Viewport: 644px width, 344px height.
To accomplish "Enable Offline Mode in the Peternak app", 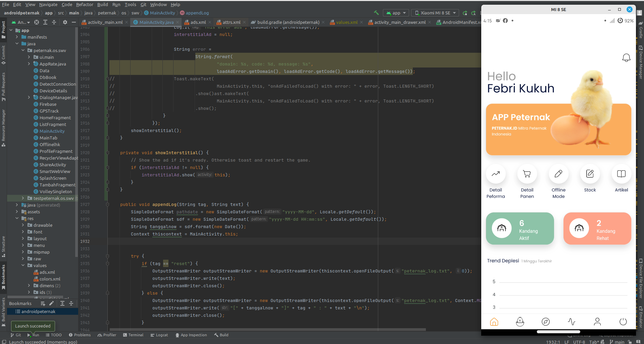I will pyautogui.click(x=558, y=174).
